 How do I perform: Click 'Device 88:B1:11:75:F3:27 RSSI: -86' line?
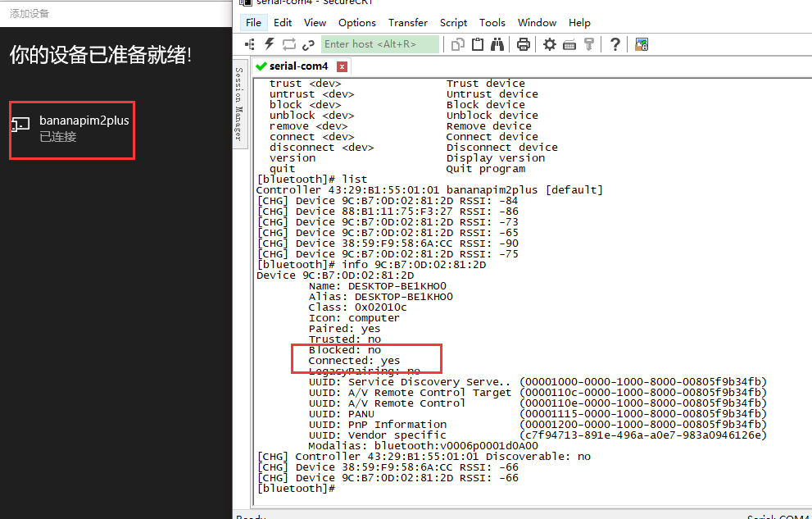click(388, 212)
